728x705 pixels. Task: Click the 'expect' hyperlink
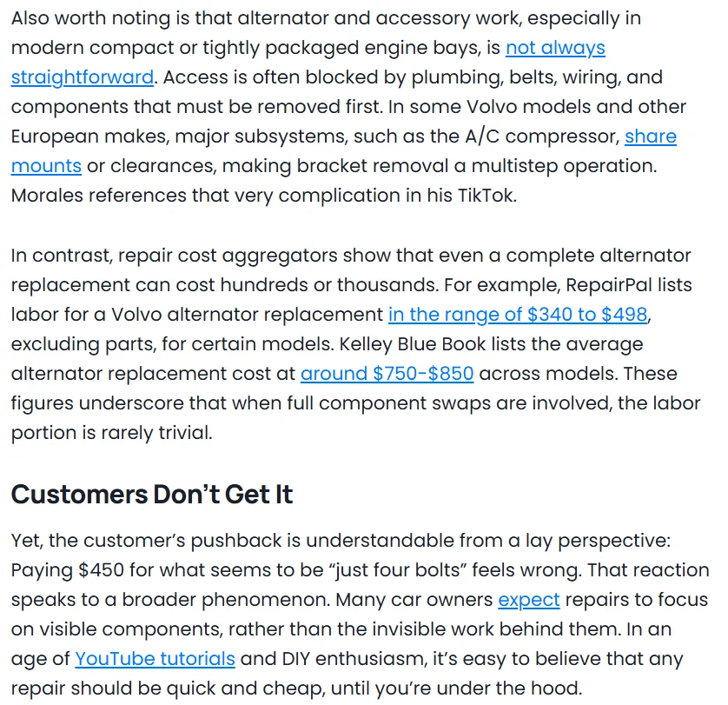[x=529, y=600]
